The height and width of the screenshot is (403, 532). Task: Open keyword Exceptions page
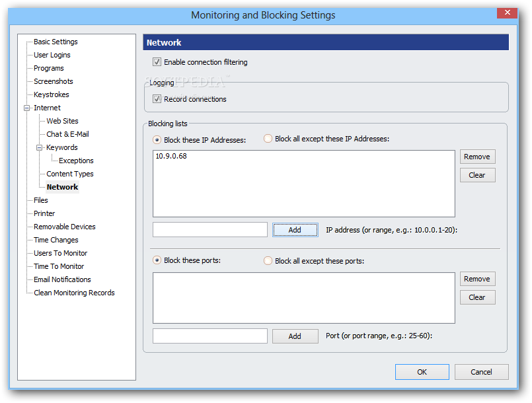[x=76, y=161]
